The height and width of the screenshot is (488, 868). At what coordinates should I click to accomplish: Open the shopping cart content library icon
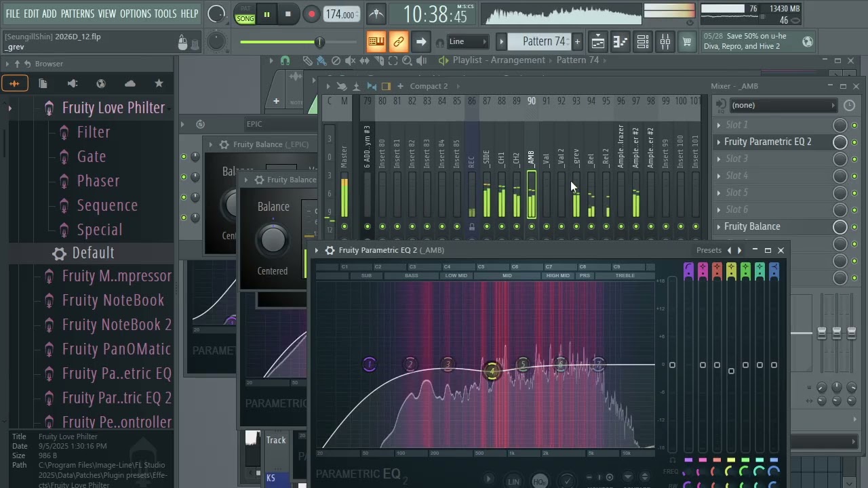click(x=687, y=42)
